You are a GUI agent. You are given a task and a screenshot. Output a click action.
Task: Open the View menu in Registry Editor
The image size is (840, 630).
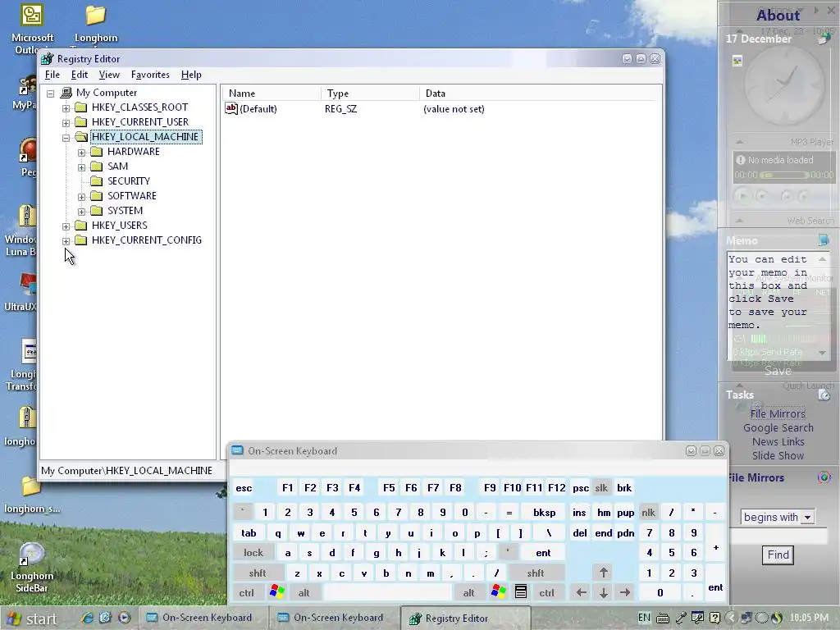pos(109,75)
